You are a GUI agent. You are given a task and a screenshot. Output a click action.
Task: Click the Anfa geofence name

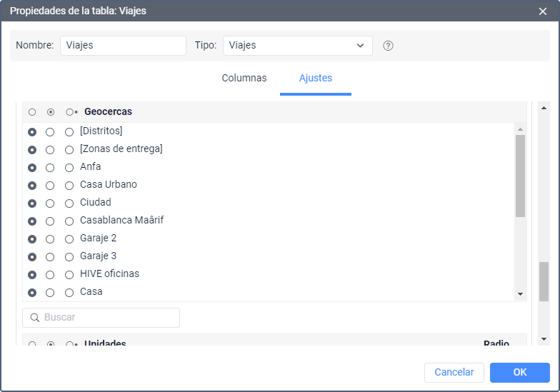coord(90,167)
